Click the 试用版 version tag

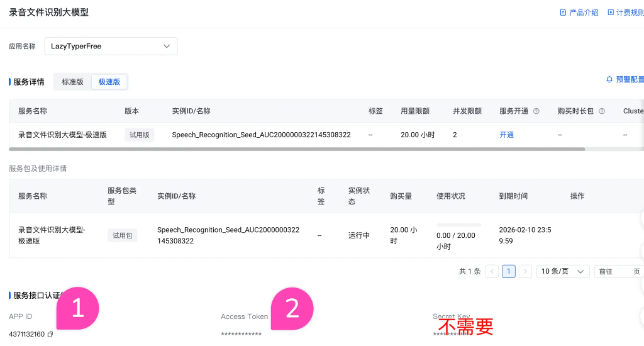tap(139, 135)
